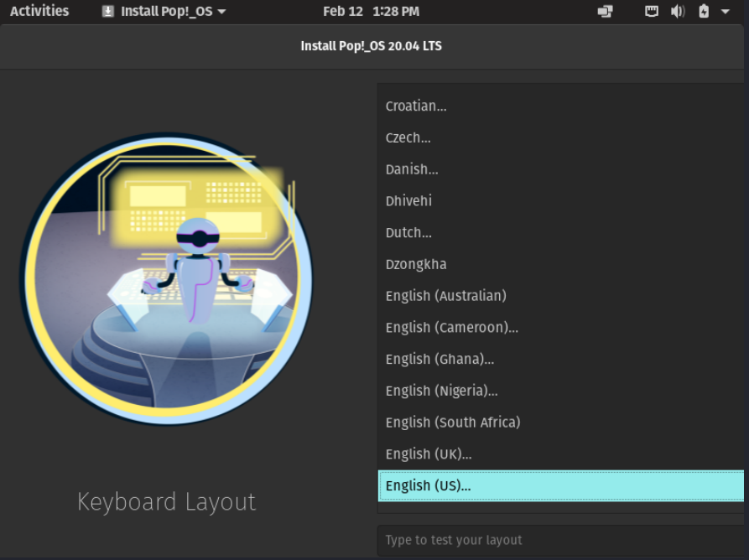The height and width of the screenshot is (560, 749).
Task: Click the Type to test your layout field
Action: 561,540
